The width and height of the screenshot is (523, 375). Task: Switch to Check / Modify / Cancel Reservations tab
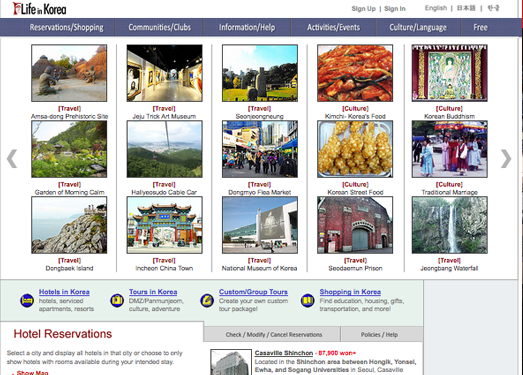coord(274,334)
